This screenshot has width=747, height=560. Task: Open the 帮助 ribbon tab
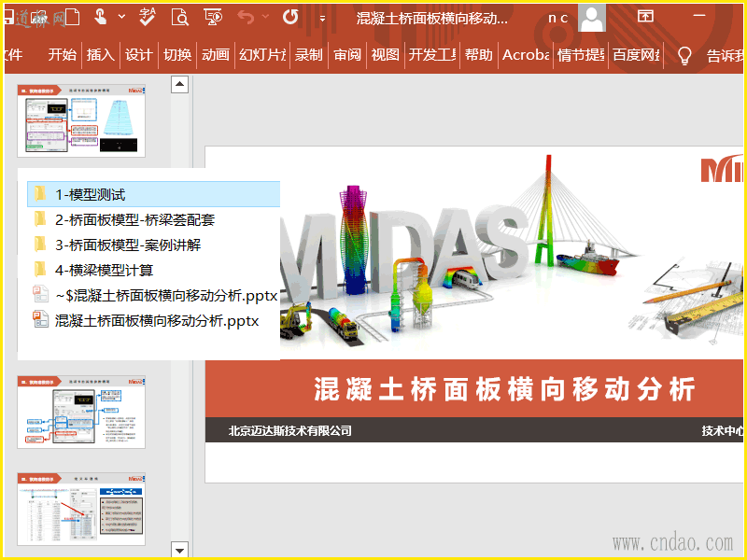[478, 55]
